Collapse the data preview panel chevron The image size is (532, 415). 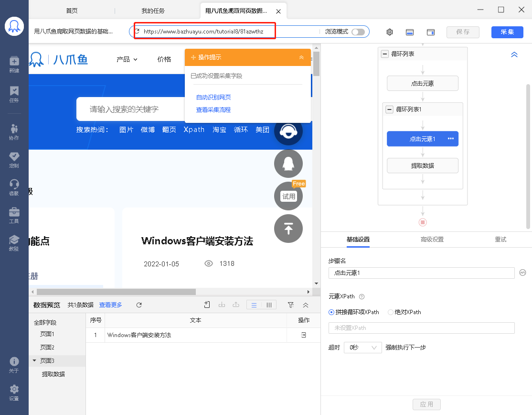point(305,305)
